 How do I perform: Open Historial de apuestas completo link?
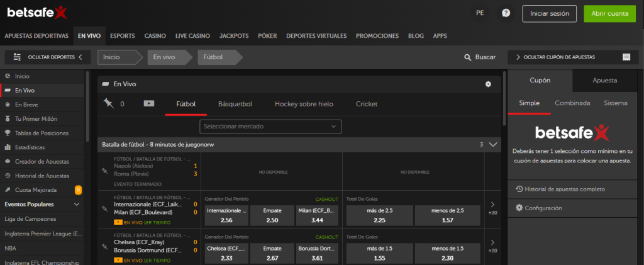[x=565, y=189]
